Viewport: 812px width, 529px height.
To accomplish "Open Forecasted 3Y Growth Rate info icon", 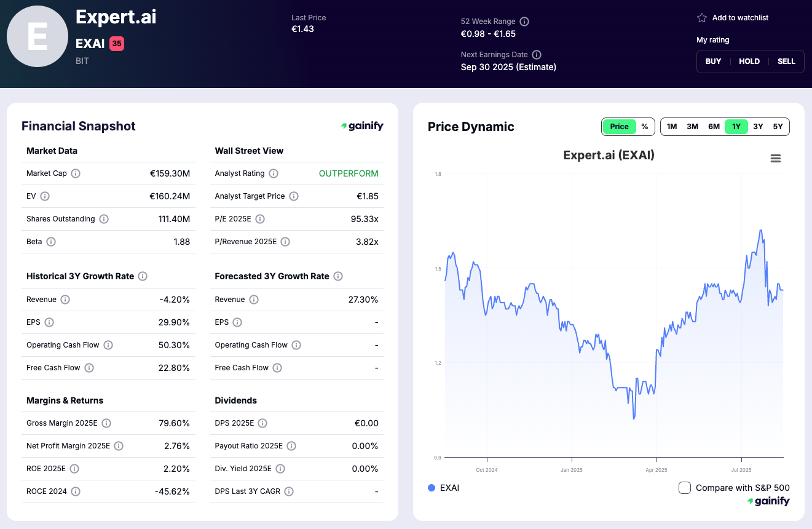I will (x=338, y=276).
